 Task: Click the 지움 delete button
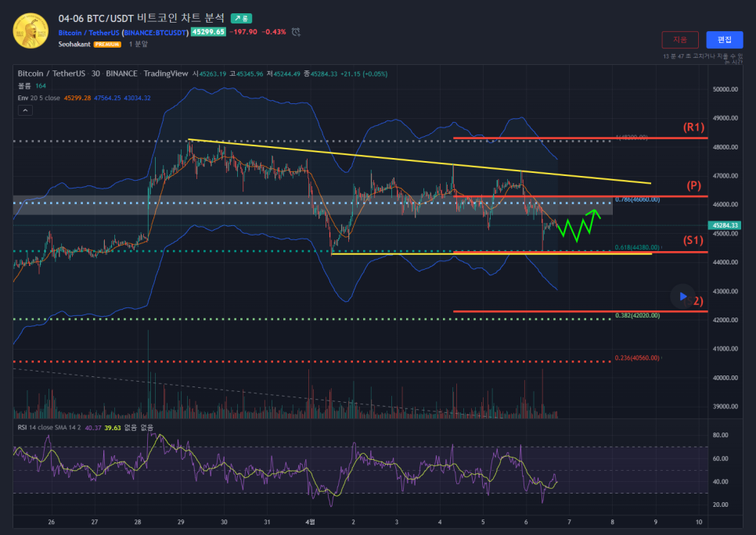[x=679, y=40]
